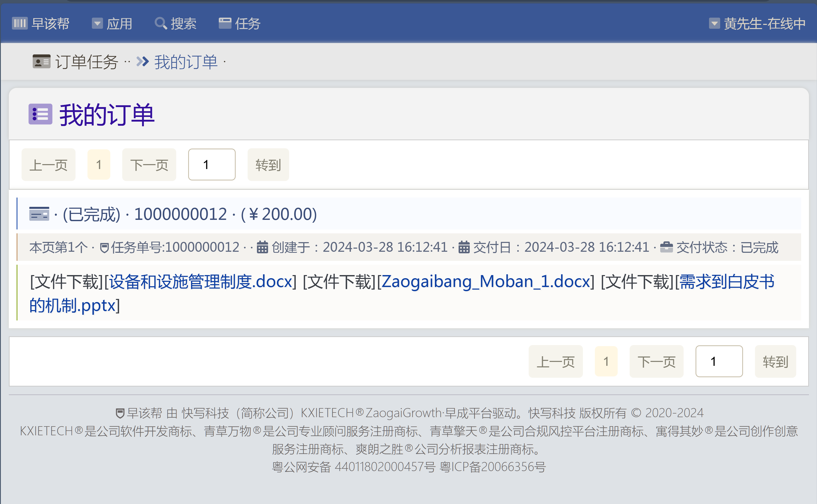Click the ID card icon beside 订单任务
This screenshot has width=817, height=504.
tap(41, 62)
